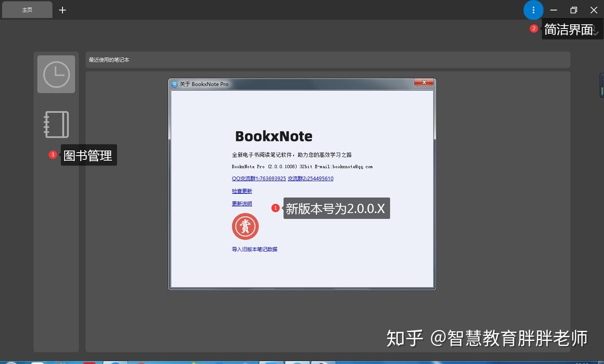The image size is (604, 364).
Task: Open 图书管理 via the notebook icon
Action: click(x=56, y=124)
